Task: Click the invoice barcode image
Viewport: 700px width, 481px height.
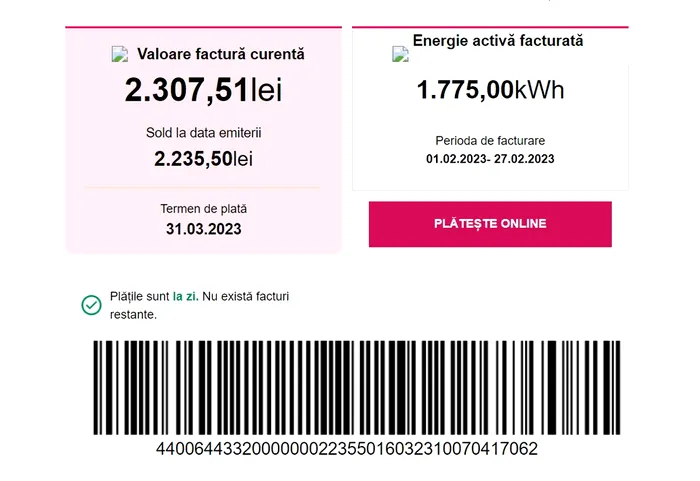Action: point(357,388)
